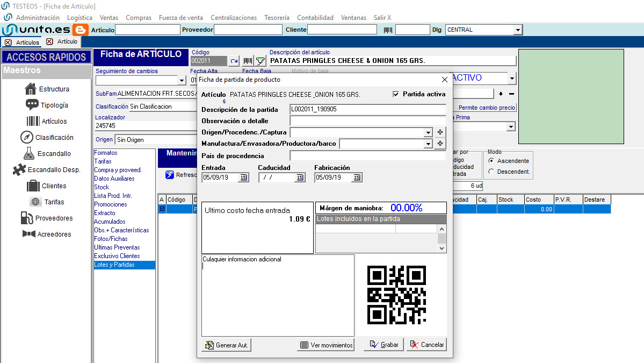Screen dimensions: 644x363
Task: Open Clientes briefcase icon
Action: coord(33,186)
